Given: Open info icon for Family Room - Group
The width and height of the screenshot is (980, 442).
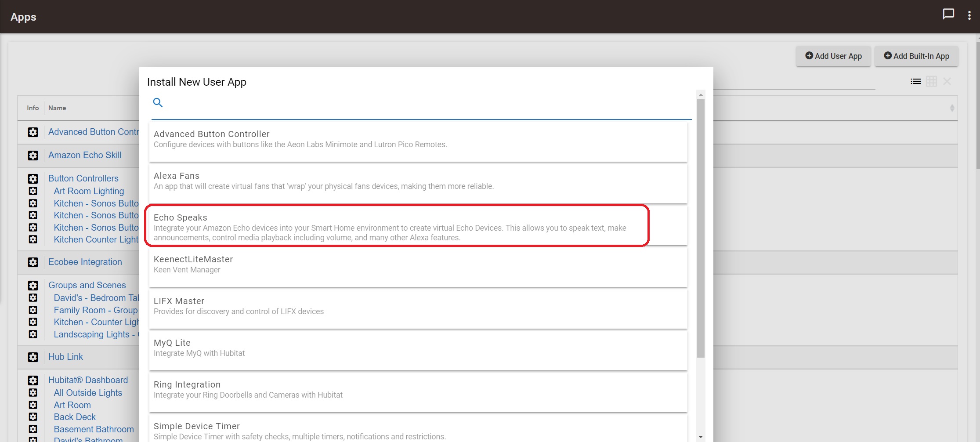Looking at the screenshot, I should point(33,310).
